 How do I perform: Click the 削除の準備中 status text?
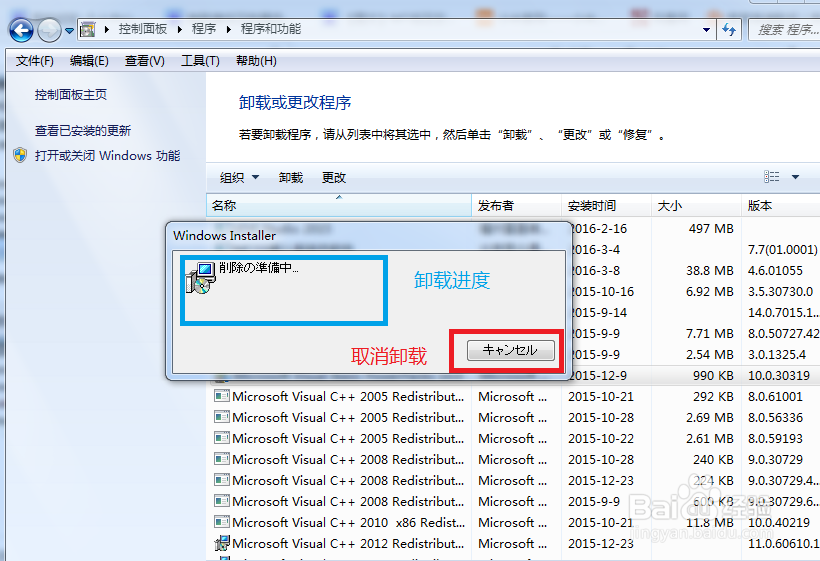pyautogui.click(x=259, y=268)
